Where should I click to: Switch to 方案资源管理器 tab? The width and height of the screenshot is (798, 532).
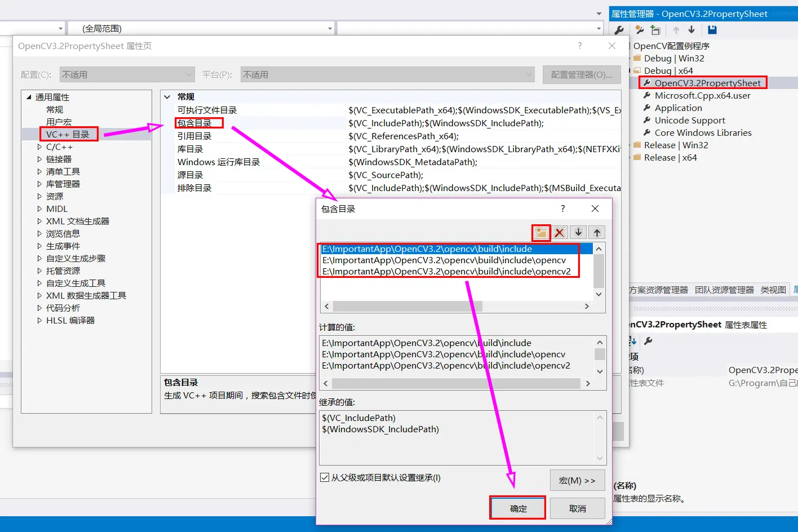click(658, 290)
